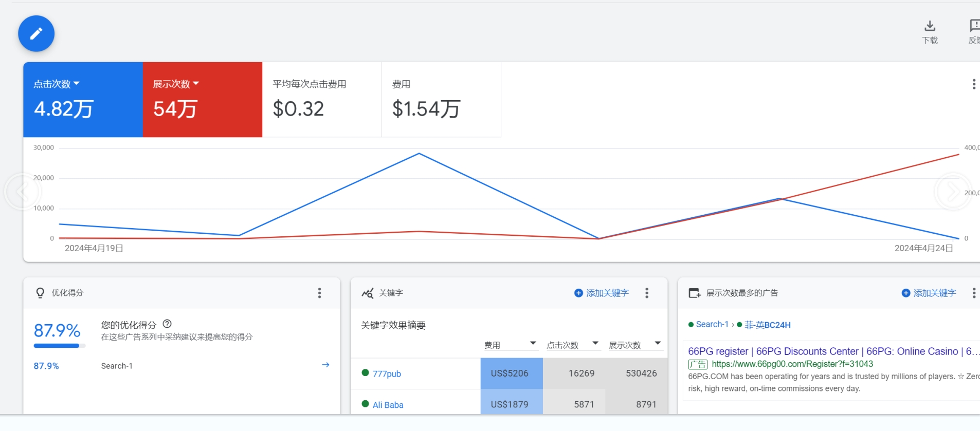This screenshot has height=431, width=980.
Task: Click the 66pg00.com register URL
Action: 792,364
